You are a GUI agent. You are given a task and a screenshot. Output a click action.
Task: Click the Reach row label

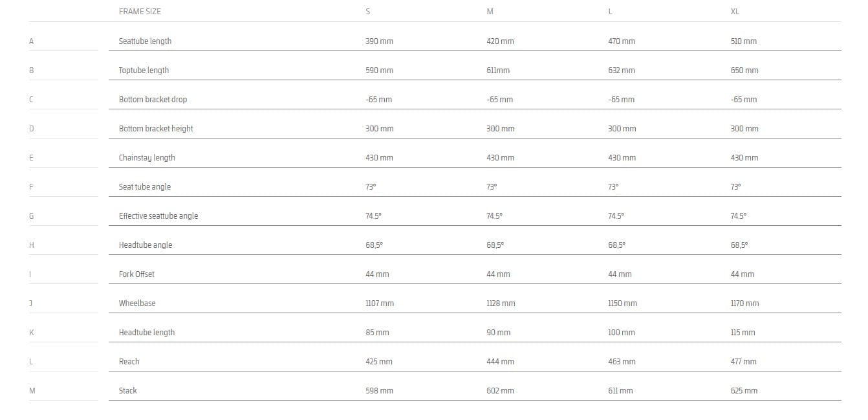pyautogui.click(x=129, y=361)
